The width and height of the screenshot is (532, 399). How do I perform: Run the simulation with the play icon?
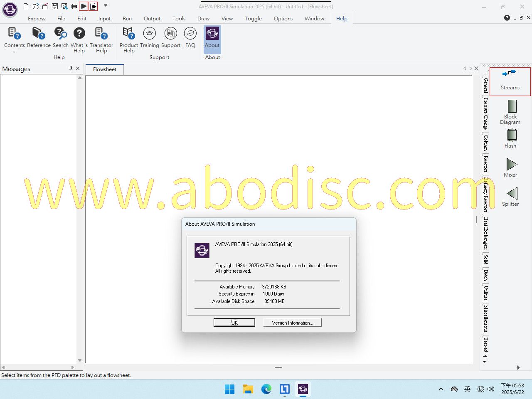tap(84, 6)
